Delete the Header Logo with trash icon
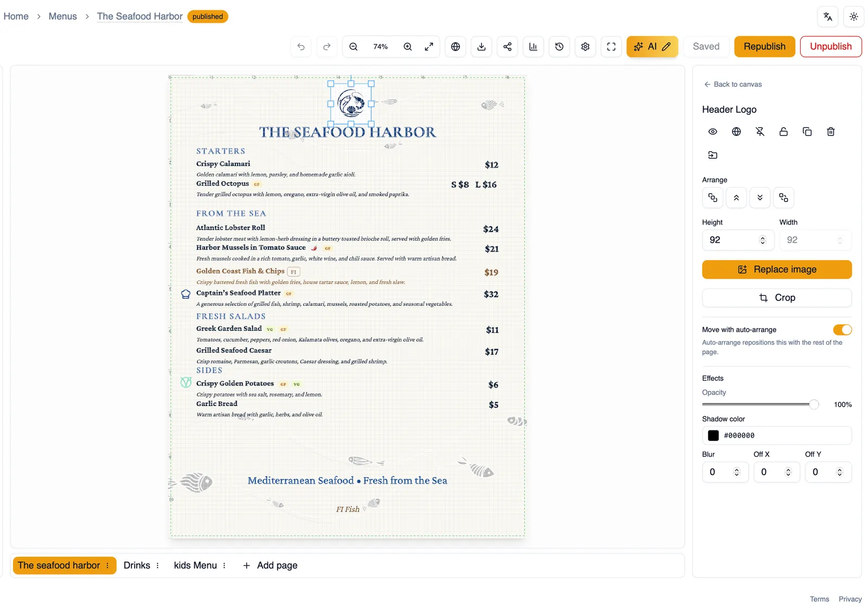The height and width of the screenshot is (611, 868). 831,132
